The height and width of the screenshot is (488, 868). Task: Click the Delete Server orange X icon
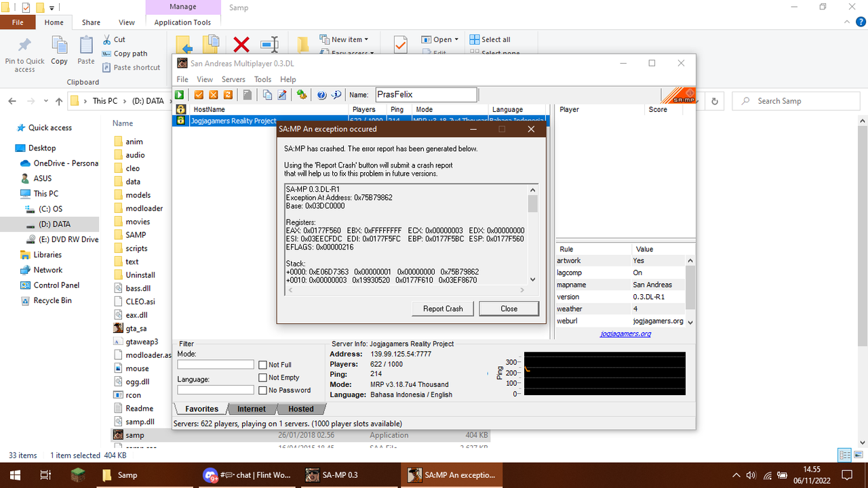click(x=214, y=95)
